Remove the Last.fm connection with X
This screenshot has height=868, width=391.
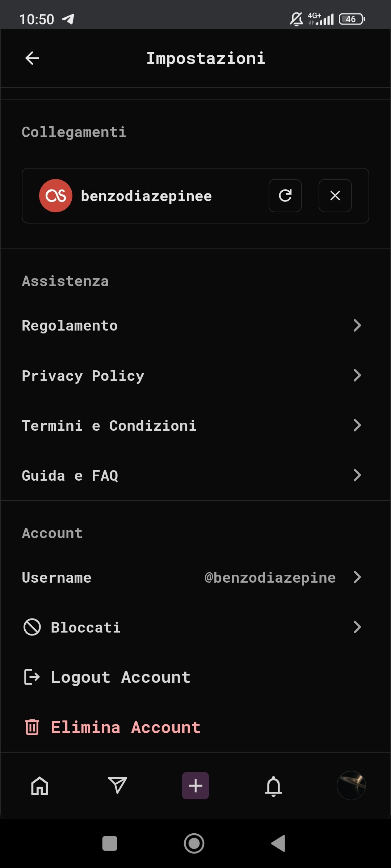335,196
